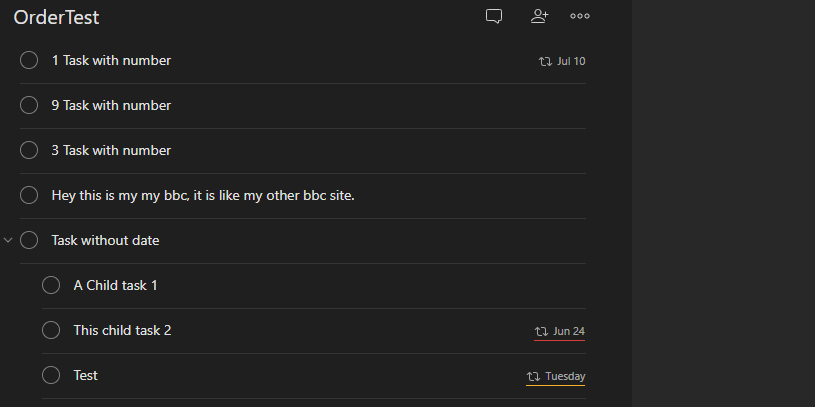Open the three-dots more options menu
Screen dimensions: 815x407
(x=580, y=16)
